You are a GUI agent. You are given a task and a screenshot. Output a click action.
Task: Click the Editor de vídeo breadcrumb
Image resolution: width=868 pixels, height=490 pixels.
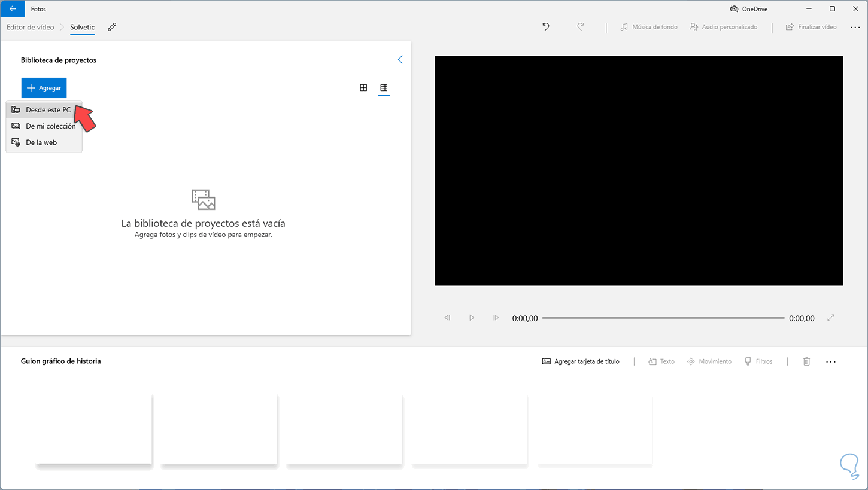pyautogui.click(x=30, y=27)
